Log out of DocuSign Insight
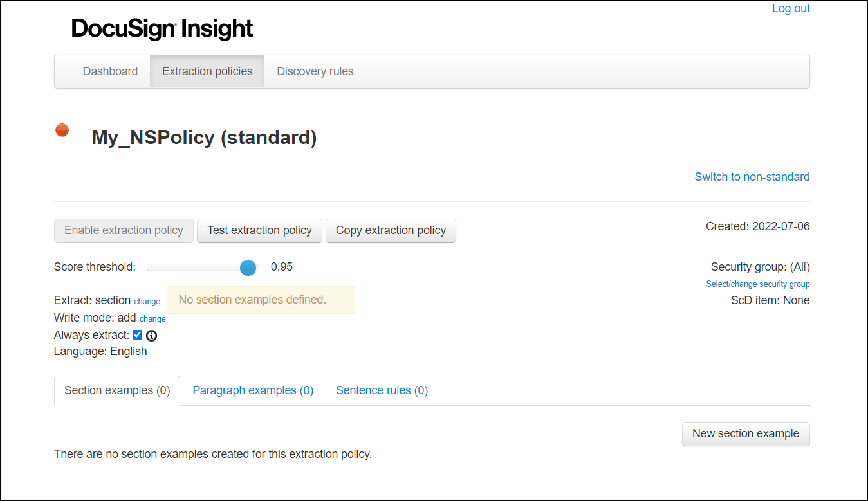 coord(790,8)
